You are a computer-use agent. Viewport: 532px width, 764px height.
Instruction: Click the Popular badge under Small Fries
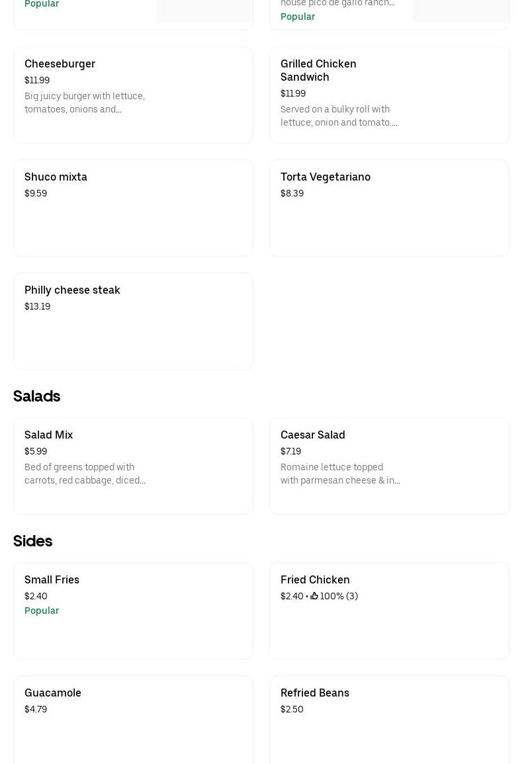point(42,611)
